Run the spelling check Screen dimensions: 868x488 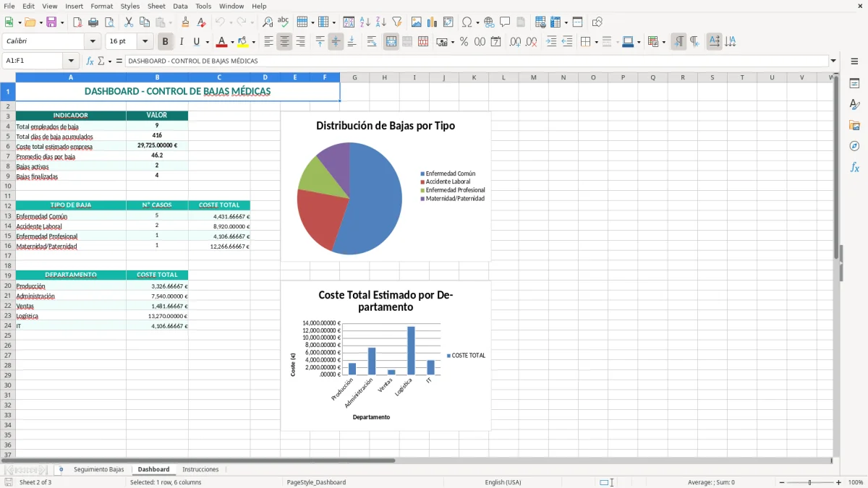pos(284,22)
